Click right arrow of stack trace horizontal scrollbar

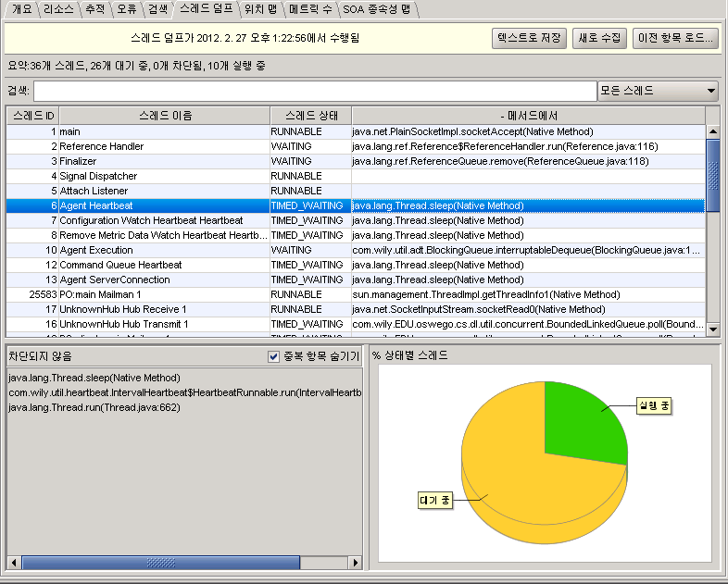tap(355, 562)
